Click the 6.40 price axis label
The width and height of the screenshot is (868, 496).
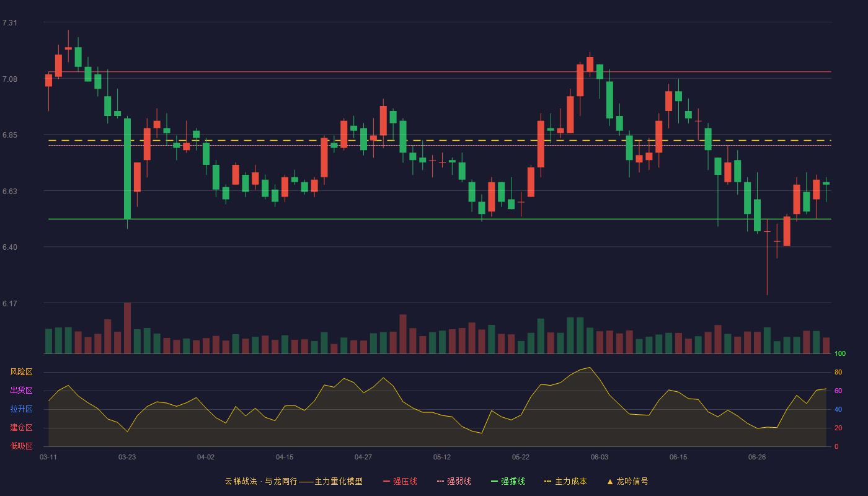(x=10, y=247)
